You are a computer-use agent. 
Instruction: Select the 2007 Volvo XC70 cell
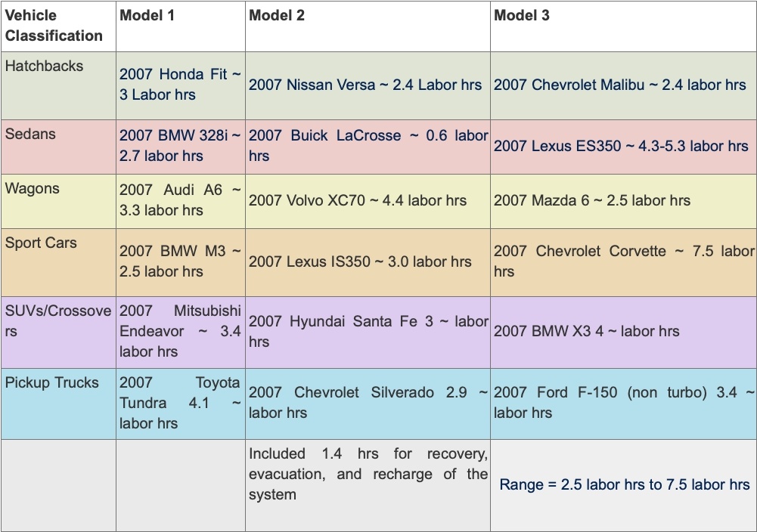point(368,201)
